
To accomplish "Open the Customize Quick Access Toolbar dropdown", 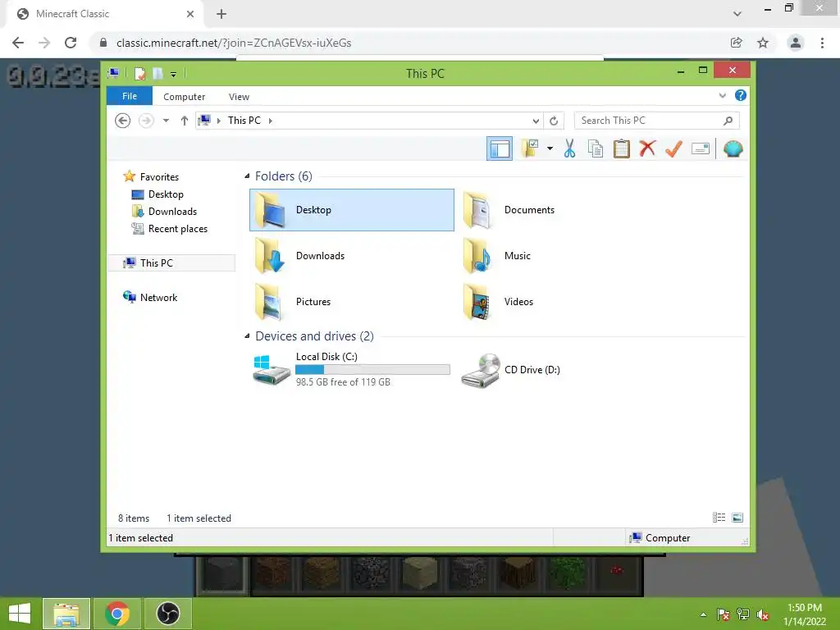I will pos(174,74).
